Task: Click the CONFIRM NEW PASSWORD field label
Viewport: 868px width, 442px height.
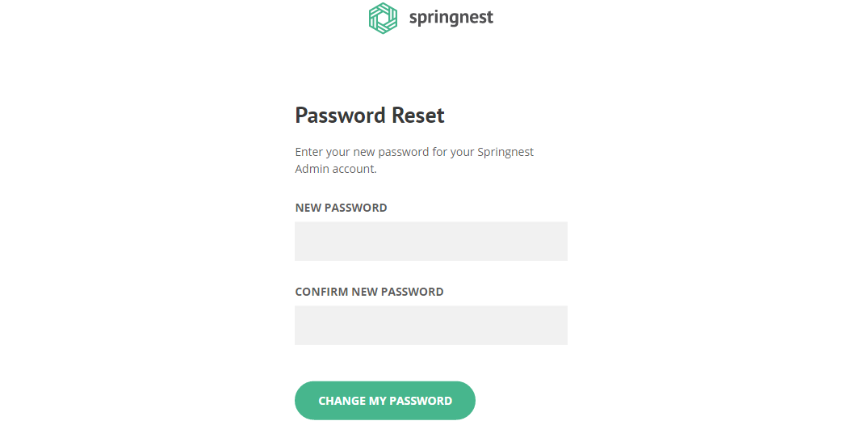Action: tap(369, 292)
